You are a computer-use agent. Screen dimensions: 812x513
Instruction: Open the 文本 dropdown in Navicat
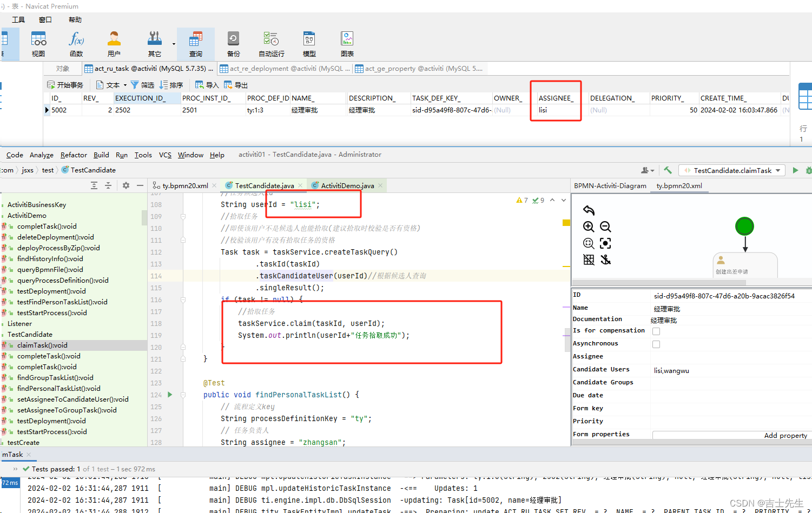tap(111, 85)
